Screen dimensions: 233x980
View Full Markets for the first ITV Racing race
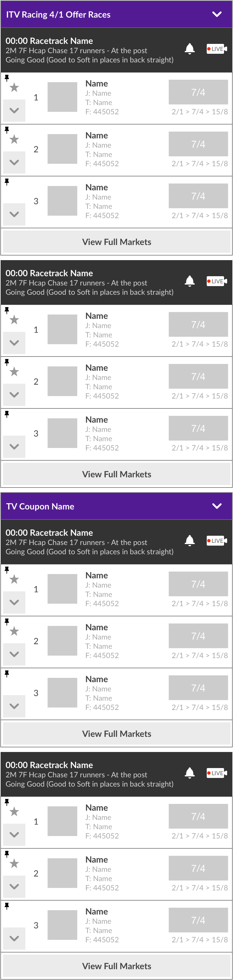coord(116,242)
